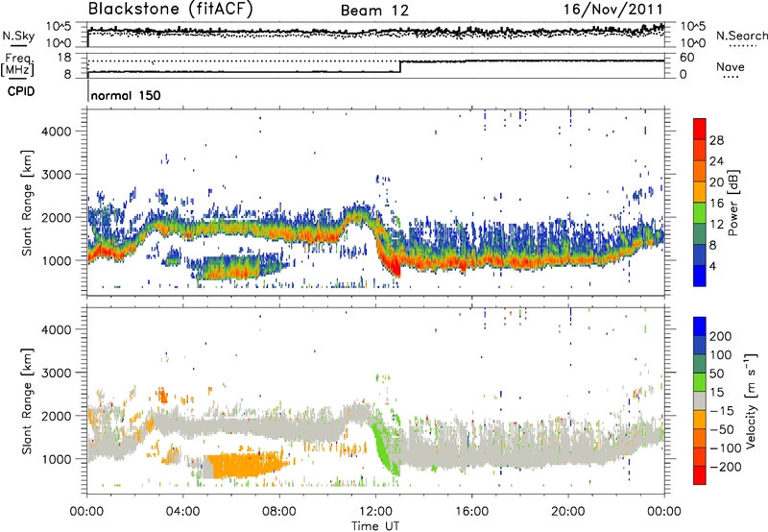Click the "Slant Range [km]" power panel axis title
This screenshot has height=532, width=768.
pyautogui.click(x=28, y=203)
